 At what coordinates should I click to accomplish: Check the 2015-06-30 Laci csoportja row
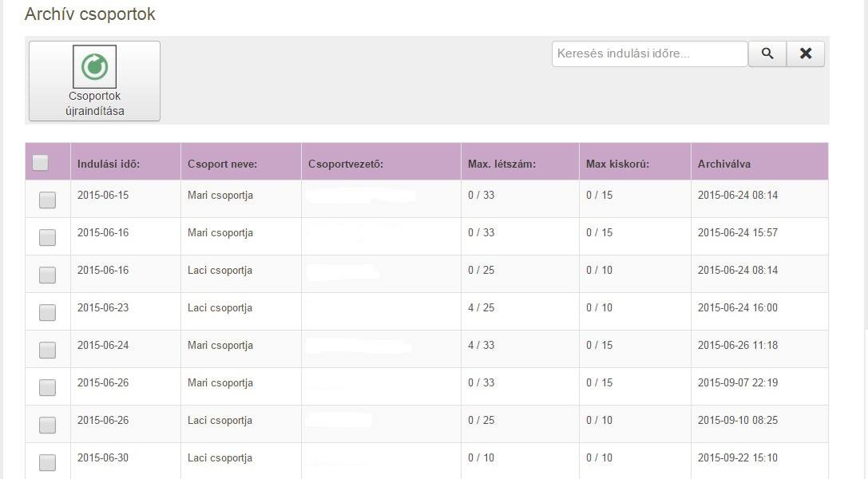point(47,462)
